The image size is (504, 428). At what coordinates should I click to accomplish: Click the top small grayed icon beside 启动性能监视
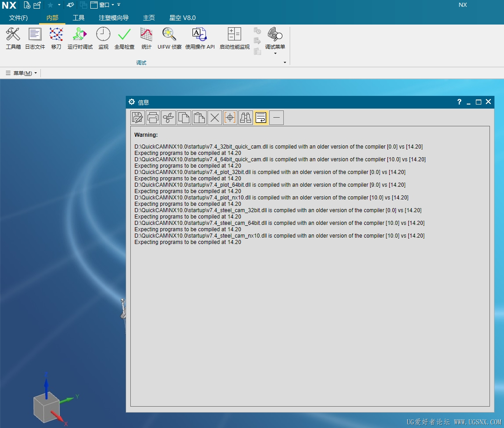click(x=257, y=31)
